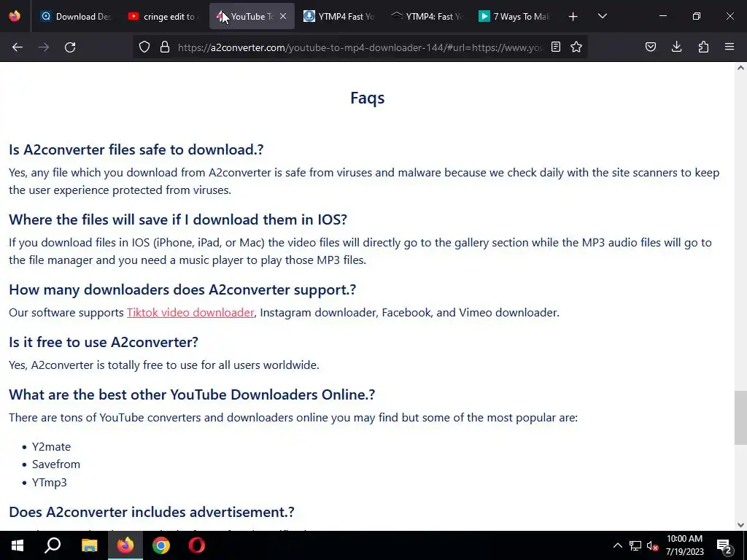Screen dimensions: 747x560
Task: Close the active YouTube To tab
Action: tap(283, 16)
